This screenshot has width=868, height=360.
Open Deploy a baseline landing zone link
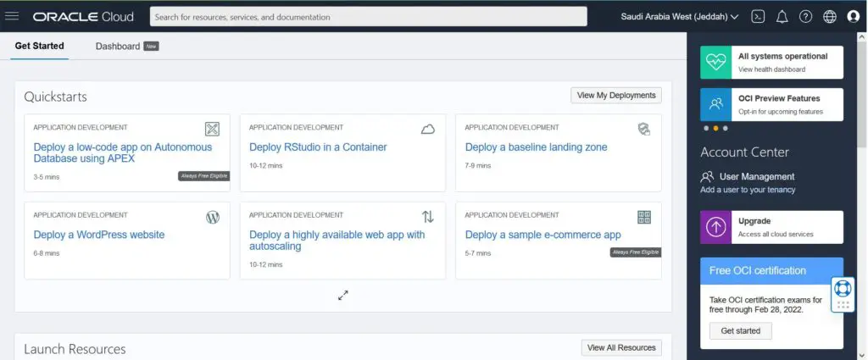[x=536, y=147]
